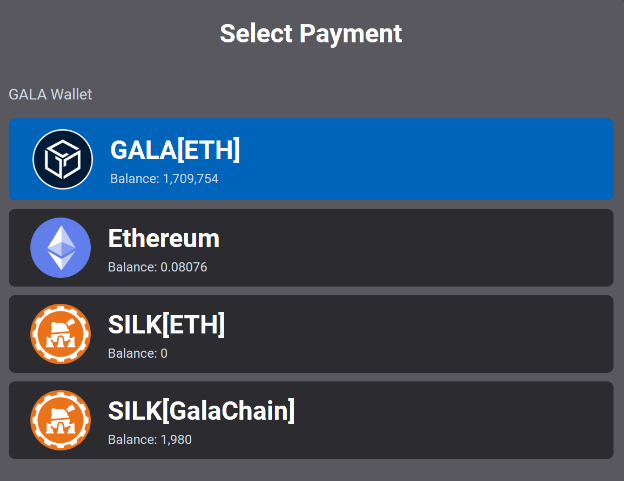Click the SILK[ETH] title text

[x=166, y=325]
